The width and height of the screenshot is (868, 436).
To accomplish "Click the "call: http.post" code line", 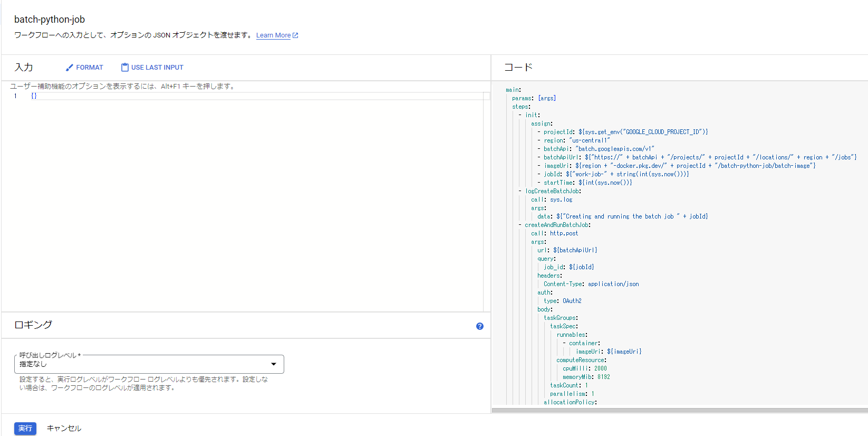I will [x=554, y=233].
